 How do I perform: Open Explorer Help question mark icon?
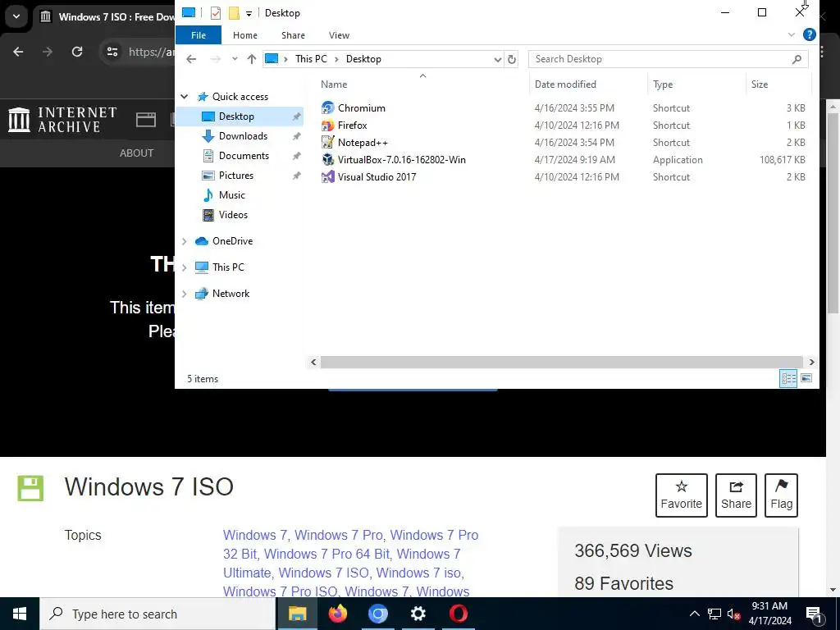pos(809,35)
